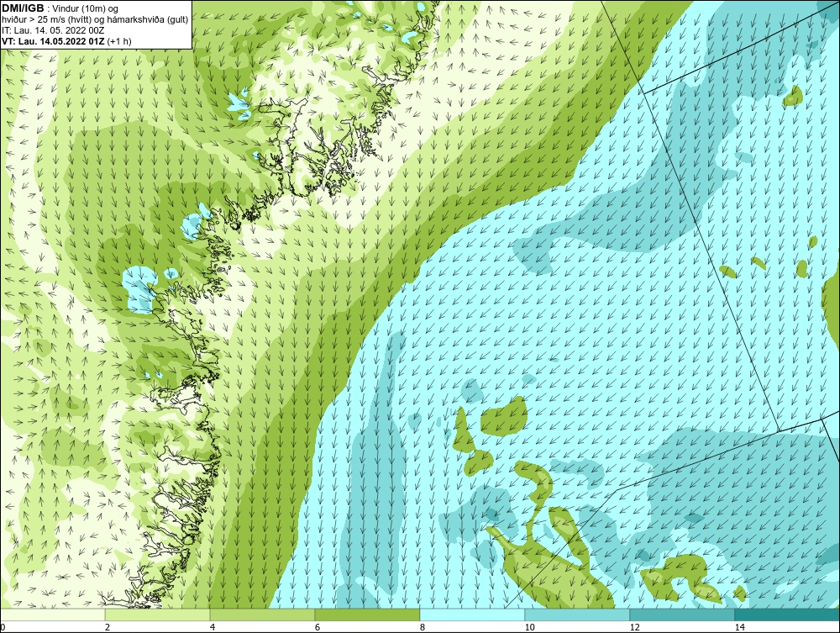Click the legend value label 6
840x633 pixels.
pyautogui.click(x=318, y=627)
